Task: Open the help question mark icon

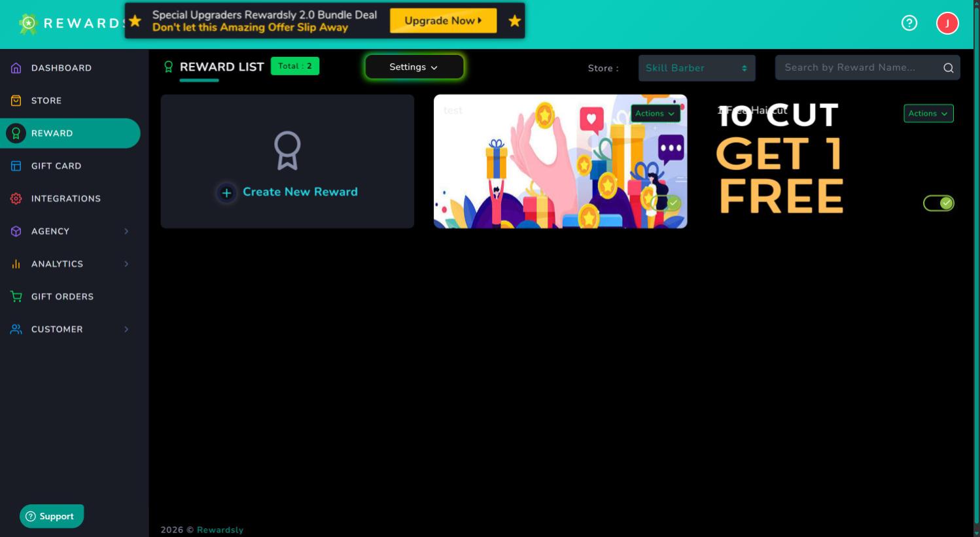Action: tap(909, 23)
